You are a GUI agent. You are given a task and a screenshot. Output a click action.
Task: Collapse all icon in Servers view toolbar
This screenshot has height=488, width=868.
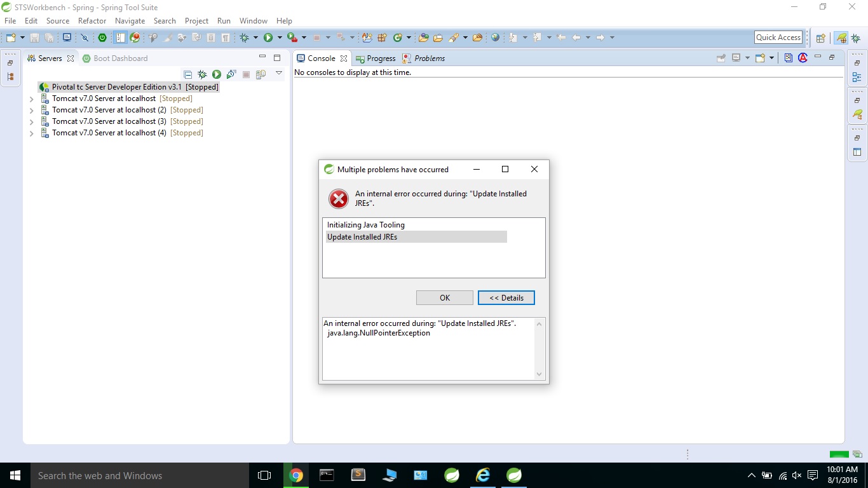pyautogui.click(x=187, y=74)
